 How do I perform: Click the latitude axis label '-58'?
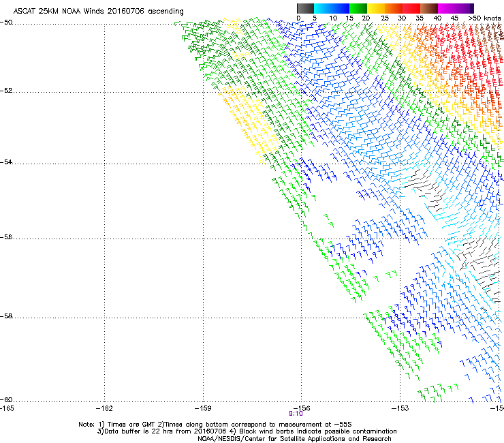click(x=6, y=316)
